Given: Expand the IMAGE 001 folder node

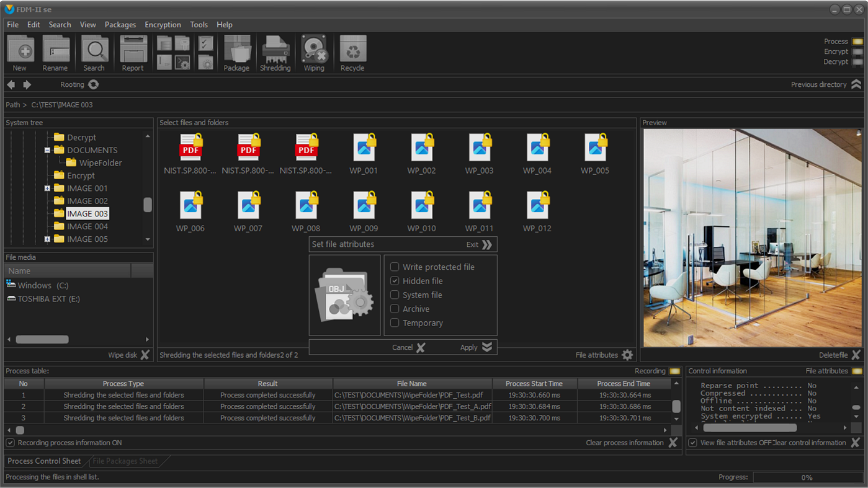Looking at the screenshot, I should coord(47,189).
